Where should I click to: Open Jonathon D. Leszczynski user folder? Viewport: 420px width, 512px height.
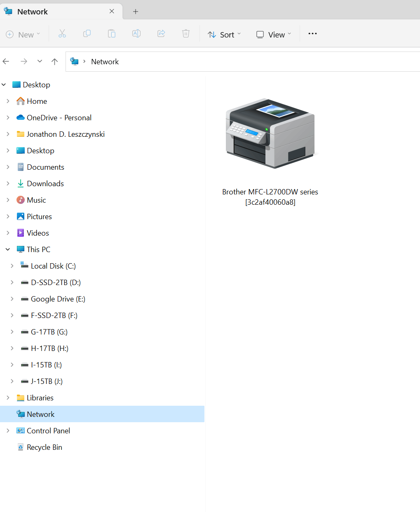[x=66, y=134]
